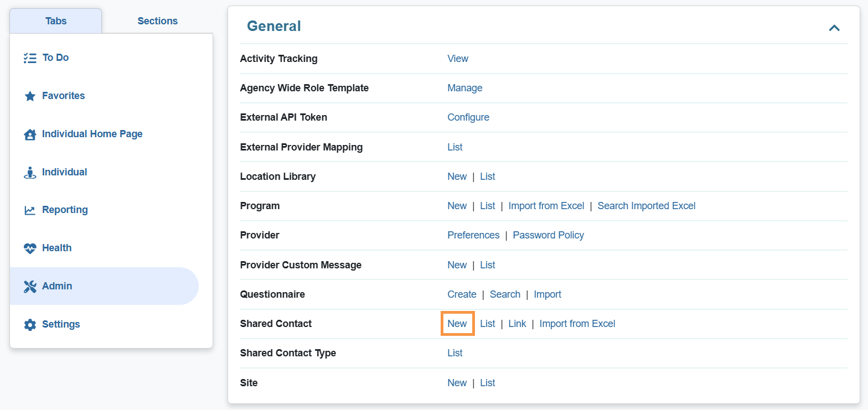Screen dimensions: 868x410
Task: Open Reporting via the chart icon
Action: click(29, 210)
